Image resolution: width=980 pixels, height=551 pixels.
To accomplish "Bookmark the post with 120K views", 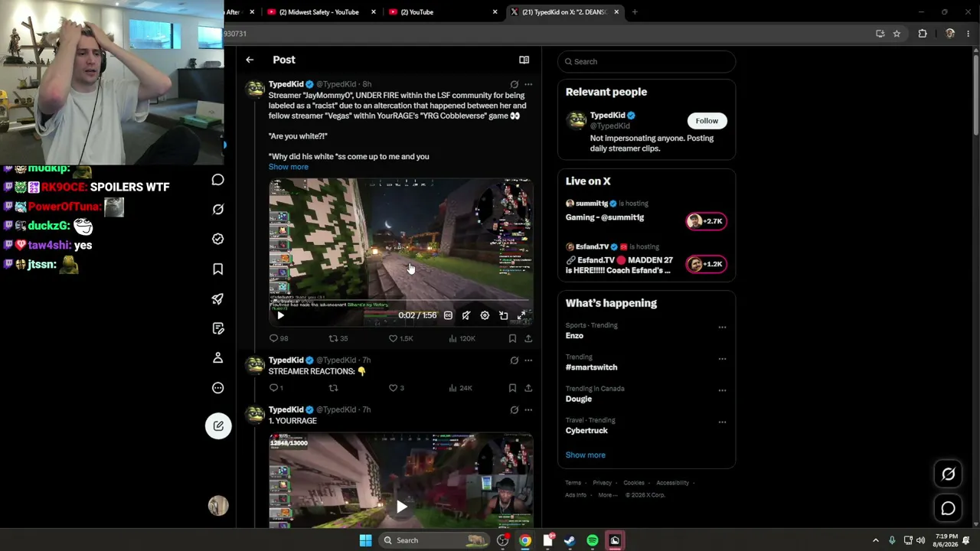I will click(x=512, y=338).
